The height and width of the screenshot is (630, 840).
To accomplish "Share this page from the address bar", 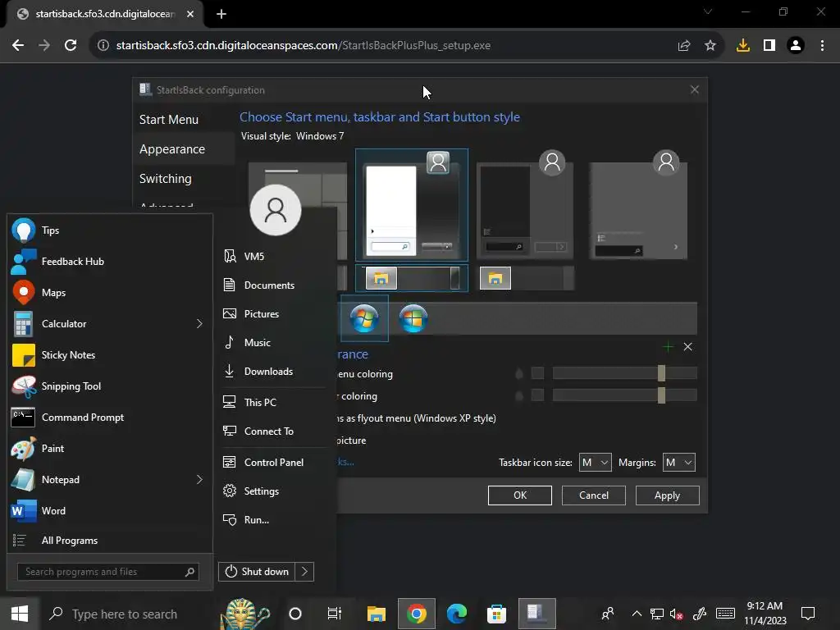I will pos(684,46).
